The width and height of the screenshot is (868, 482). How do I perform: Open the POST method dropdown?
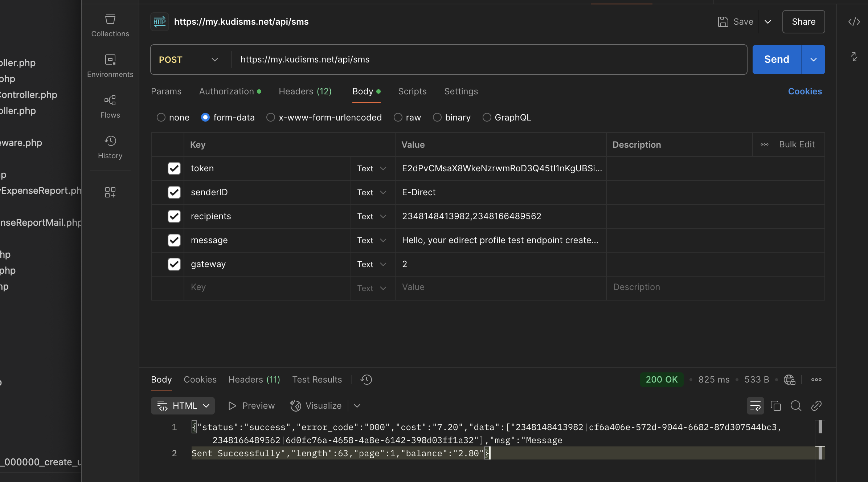(x=189, y=60)
